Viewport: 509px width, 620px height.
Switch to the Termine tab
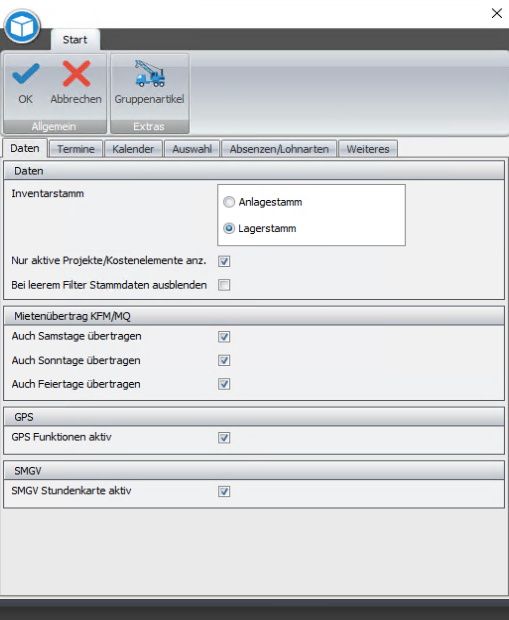(76, 149)
